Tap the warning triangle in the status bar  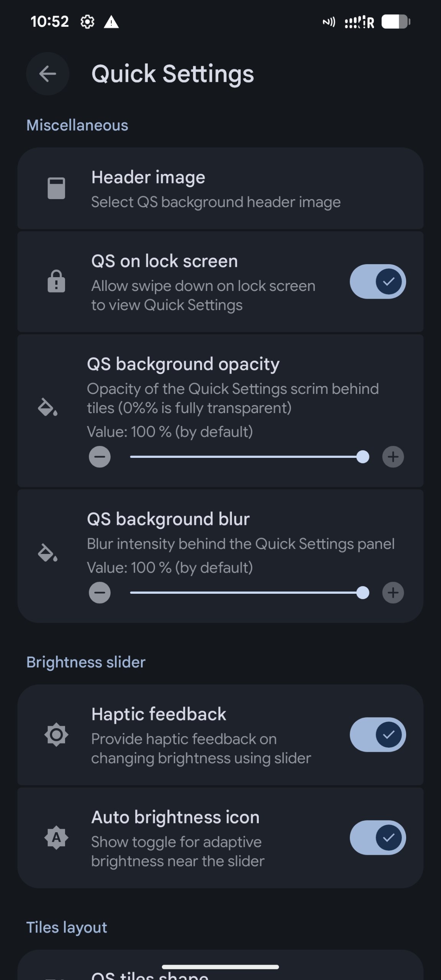coord(111,22)
